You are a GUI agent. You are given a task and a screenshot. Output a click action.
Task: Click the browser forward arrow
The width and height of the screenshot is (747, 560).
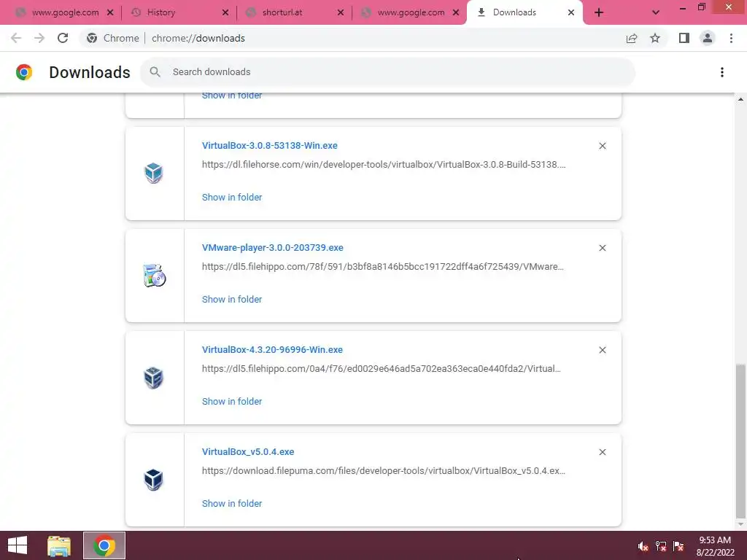pyautogui.click(x=39, y=38)
